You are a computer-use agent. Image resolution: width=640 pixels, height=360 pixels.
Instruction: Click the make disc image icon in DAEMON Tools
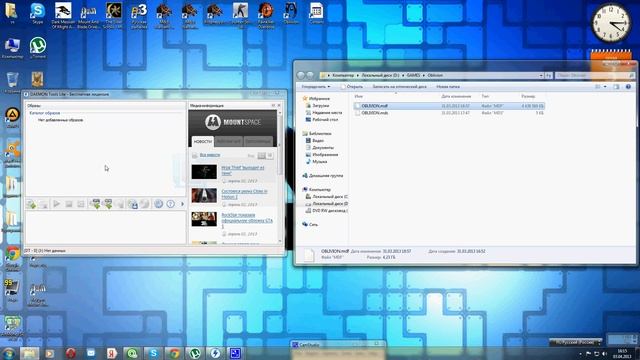tap(133, 204)
